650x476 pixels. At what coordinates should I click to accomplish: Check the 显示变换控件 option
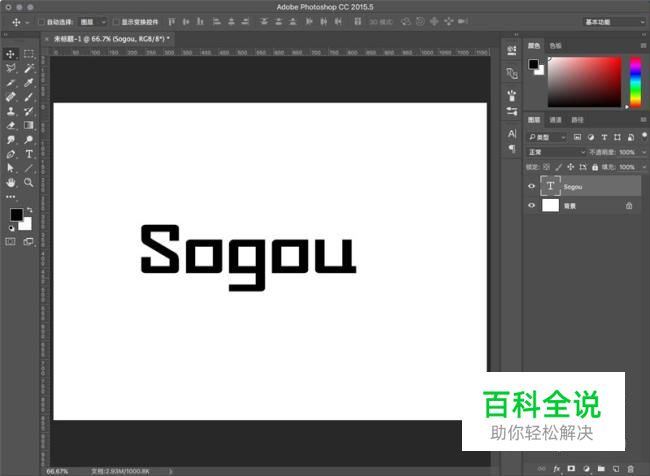pyautogui.click(x=115, y=21)
